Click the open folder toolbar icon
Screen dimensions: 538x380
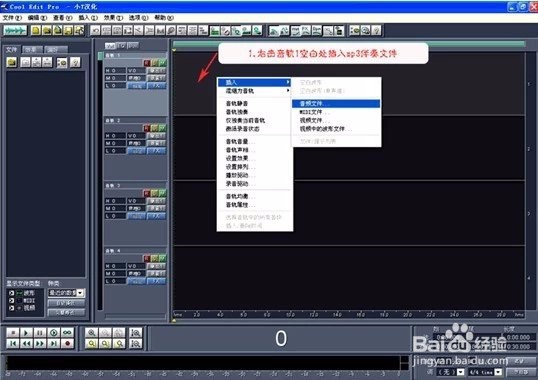point(47,31)
